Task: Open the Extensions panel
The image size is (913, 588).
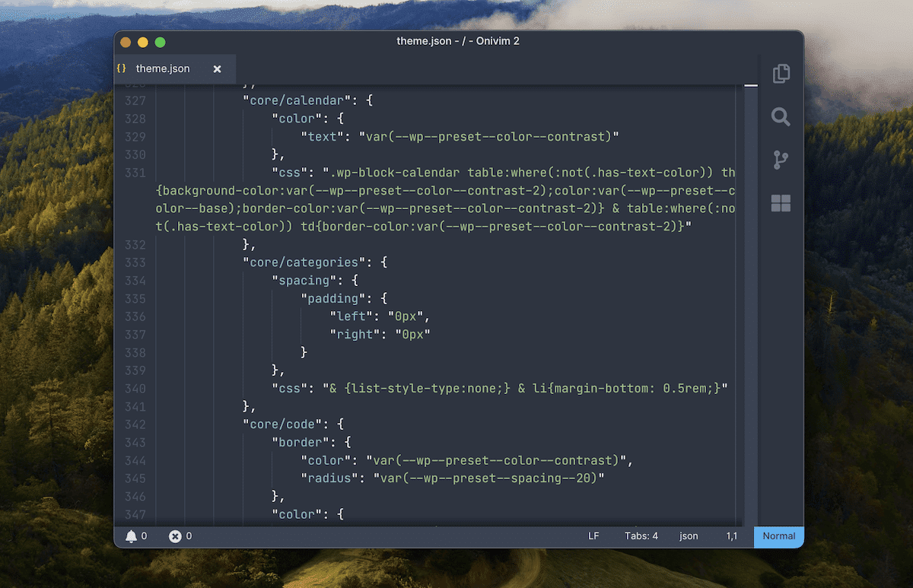Action: pyautogui.click(x=780, y=203)
